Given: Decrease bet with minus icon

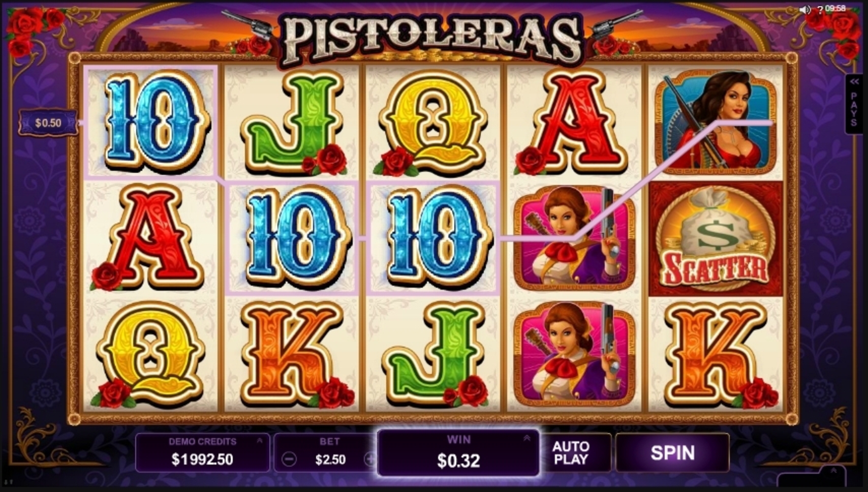Looking at the screenshot, I should coord(289,459).
